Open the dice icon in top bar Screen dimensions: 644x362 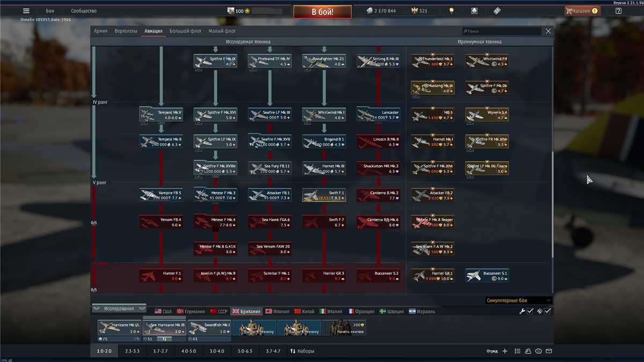474,11
